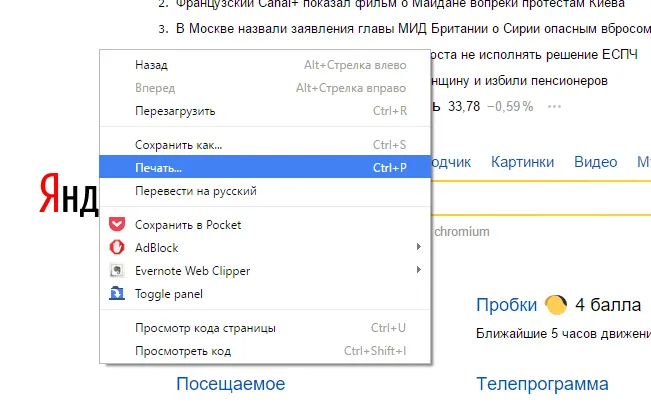
Task: Open the Видео link
Action: [x=595, y=162]
